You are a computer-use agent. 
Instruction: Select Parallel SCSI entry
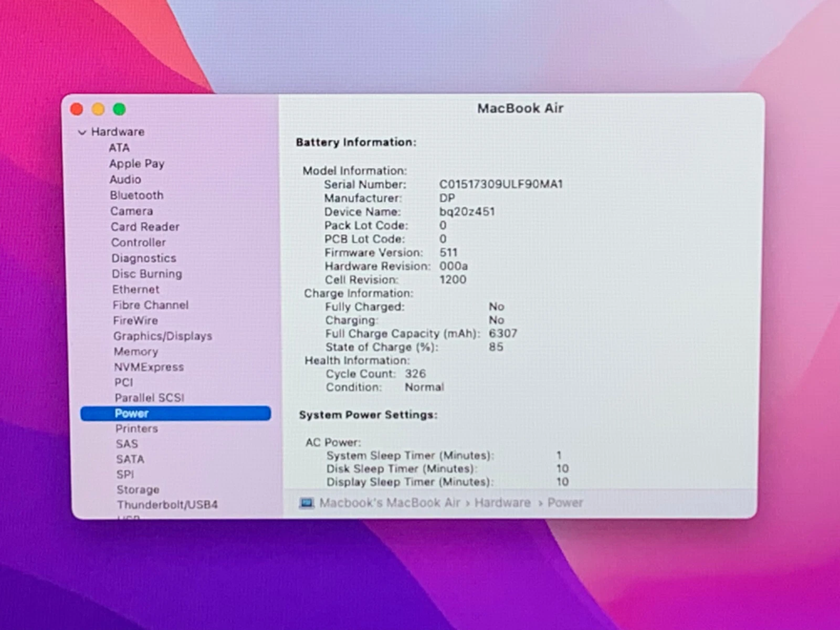point(150,397)
